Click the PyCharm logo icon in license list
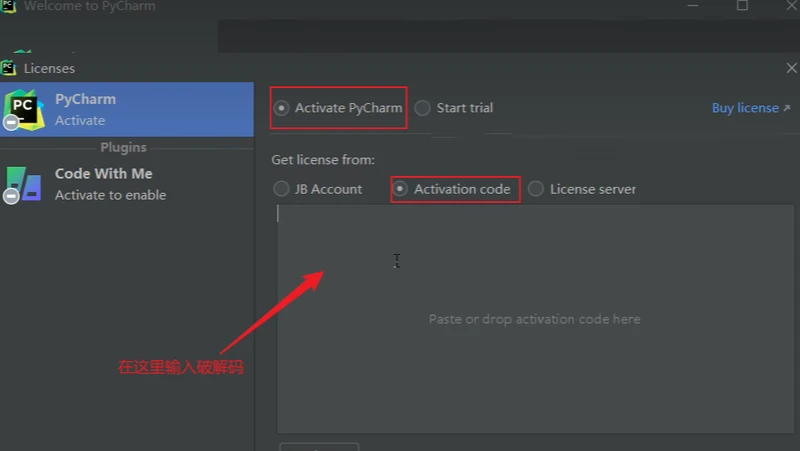The height and width of the screenshot is (451, 800). 23,109
